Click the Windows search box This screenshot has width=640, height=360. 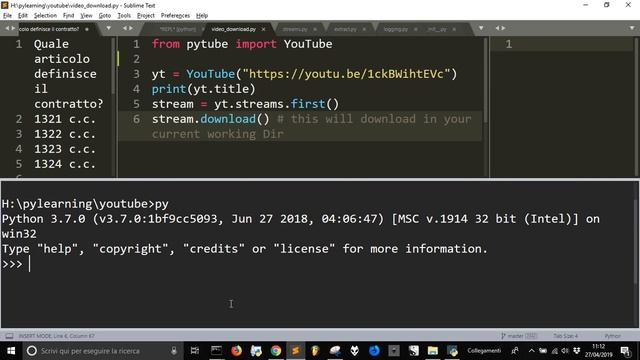102,351
